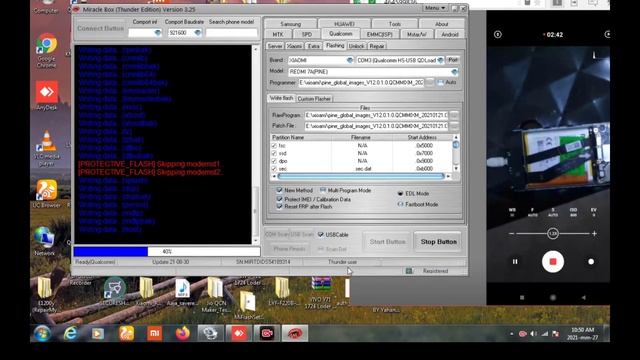Open the Windows Start menu
The width and height of the screenshot is (640, 360).
tap(42, 333)
